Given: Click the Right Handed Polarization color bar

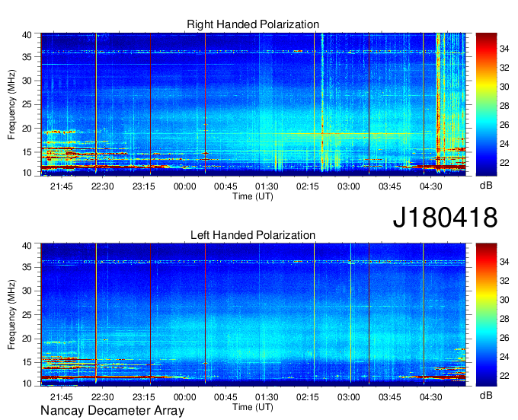Looking at the screenshot, I should 486,104.
